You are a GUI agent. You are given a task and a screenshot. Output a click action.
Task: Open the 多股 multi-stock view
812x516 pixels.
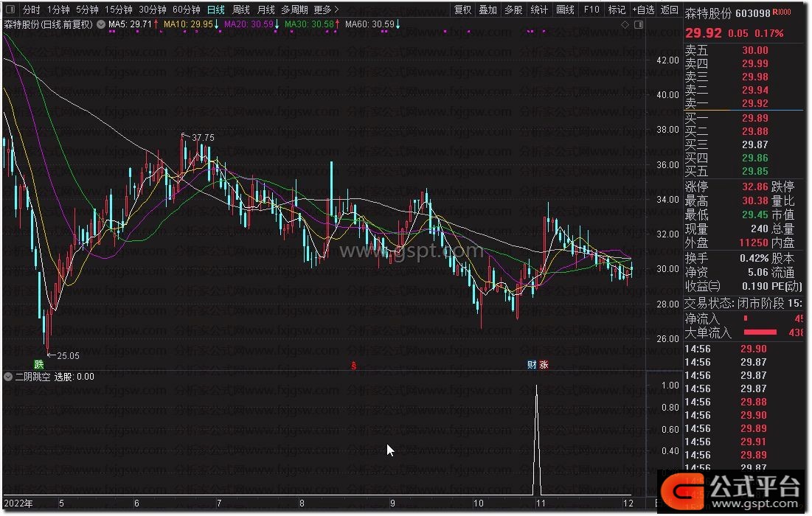[514, 10]
